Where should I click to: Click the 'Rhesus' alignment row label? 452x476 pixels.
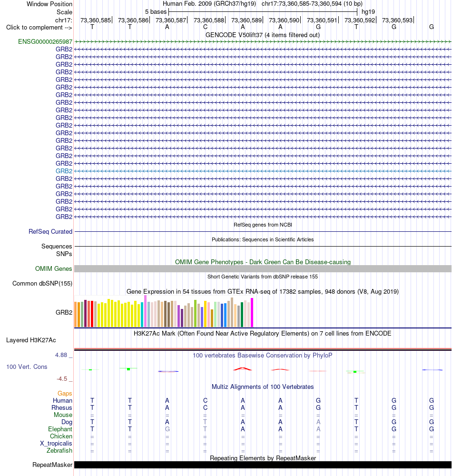62,408
